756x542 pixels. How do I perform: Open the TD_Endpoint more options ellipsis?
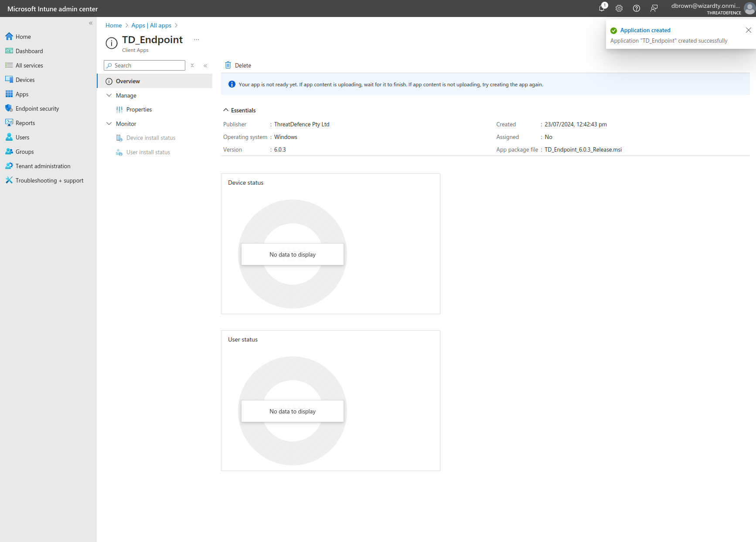197,40
